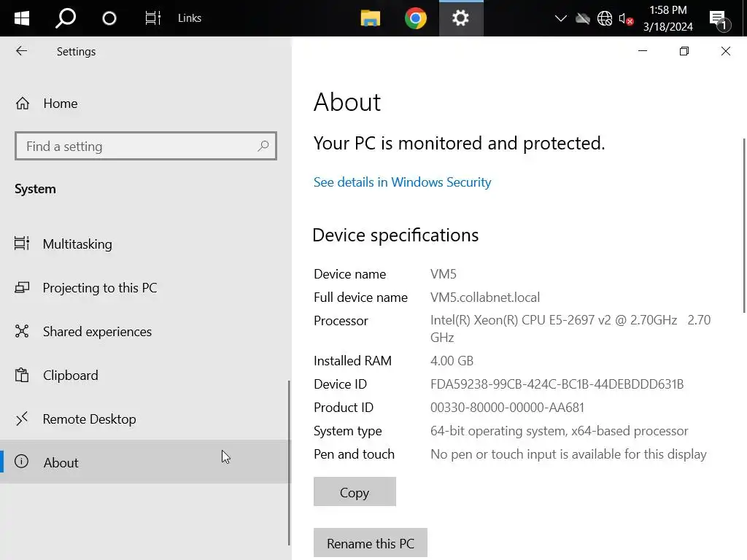The image size is (747, 560).
Task: Select Remote Desktop settings page
Action: pyautogui.click(x=89, y=419)
